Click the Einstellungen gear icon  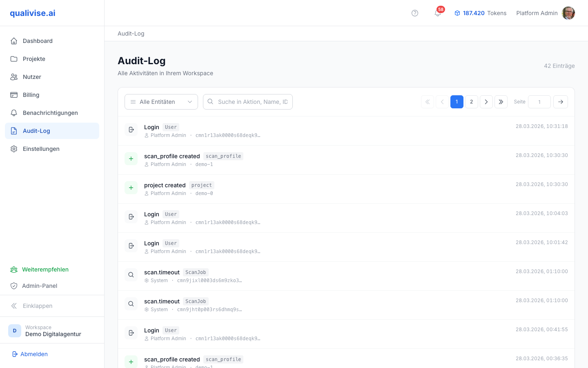pyautogui.click(x=14, y=149)
